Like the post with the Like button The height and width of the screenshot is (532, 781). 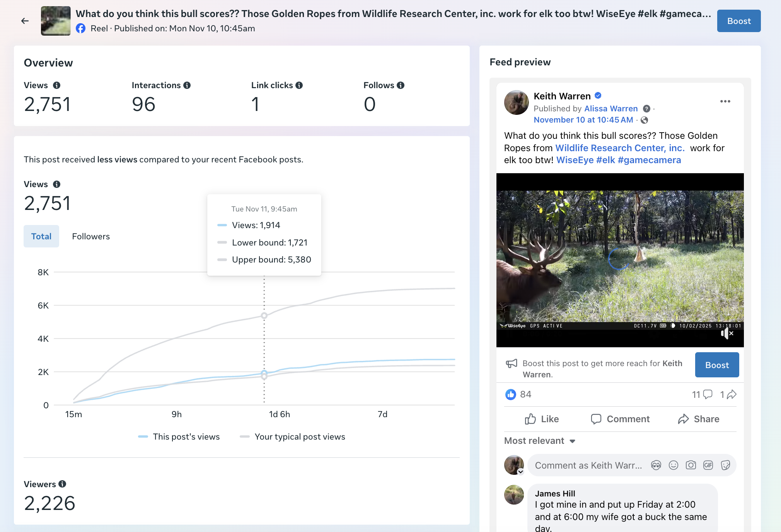542,419
